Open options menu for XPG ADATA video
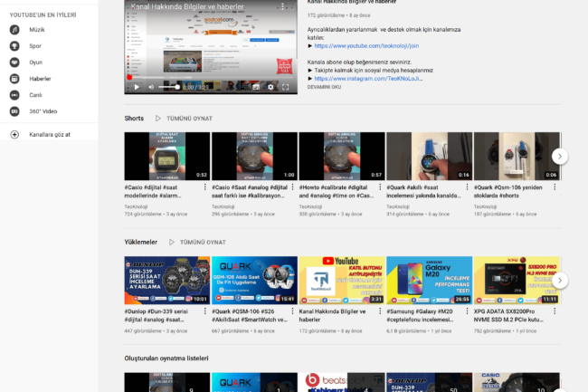The width and height of the screenshot is (588, 392). click(x=555, y=311)
